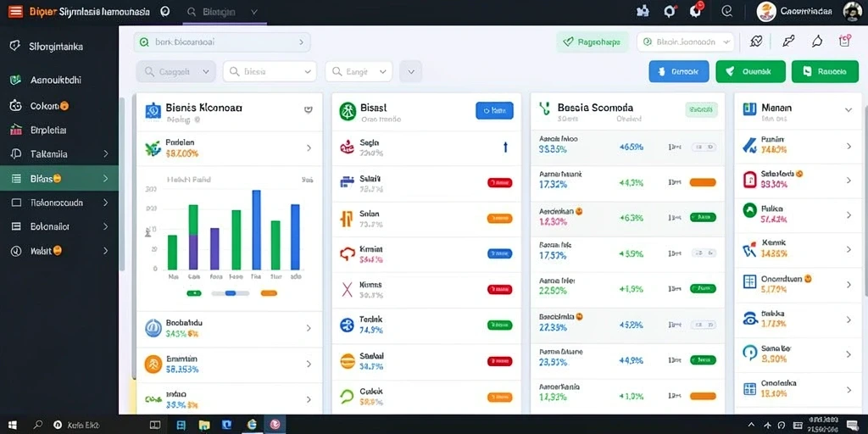Open the pink calendar icon in toolbar
The width and height of the screenshot is (868, 434).
coord(845,41)
